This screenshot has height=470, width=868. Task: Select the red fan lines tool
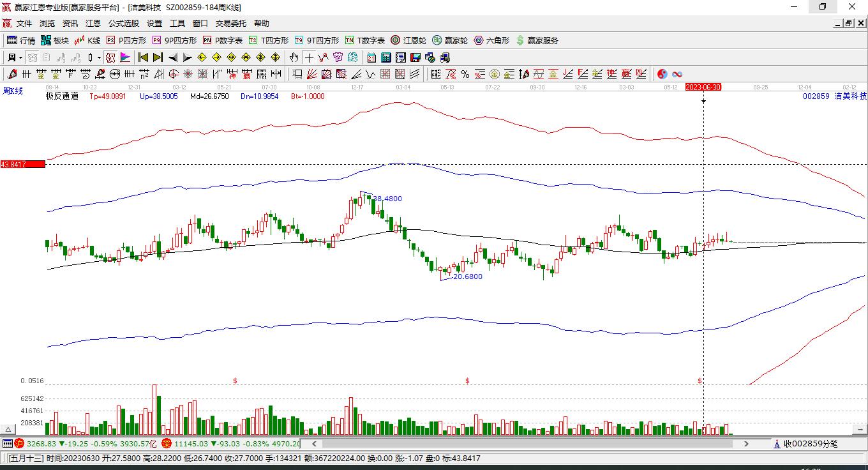(x=312, y=74)
